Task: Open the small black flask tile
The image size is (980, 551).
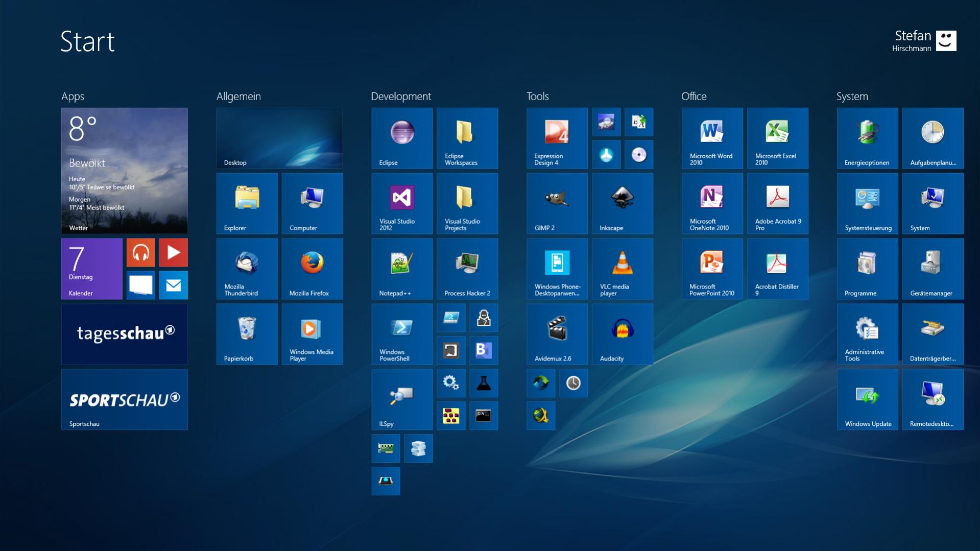Action: (484, 383)
